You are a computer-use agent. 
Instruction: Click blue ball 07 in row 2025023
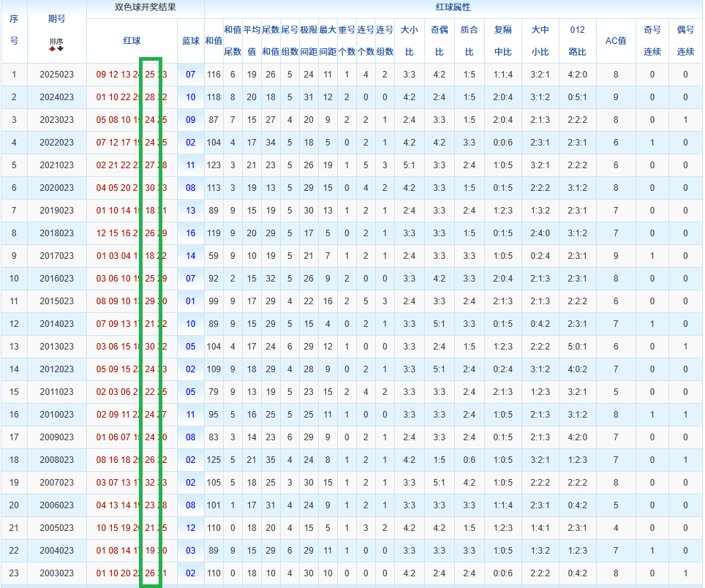[190, 75]
